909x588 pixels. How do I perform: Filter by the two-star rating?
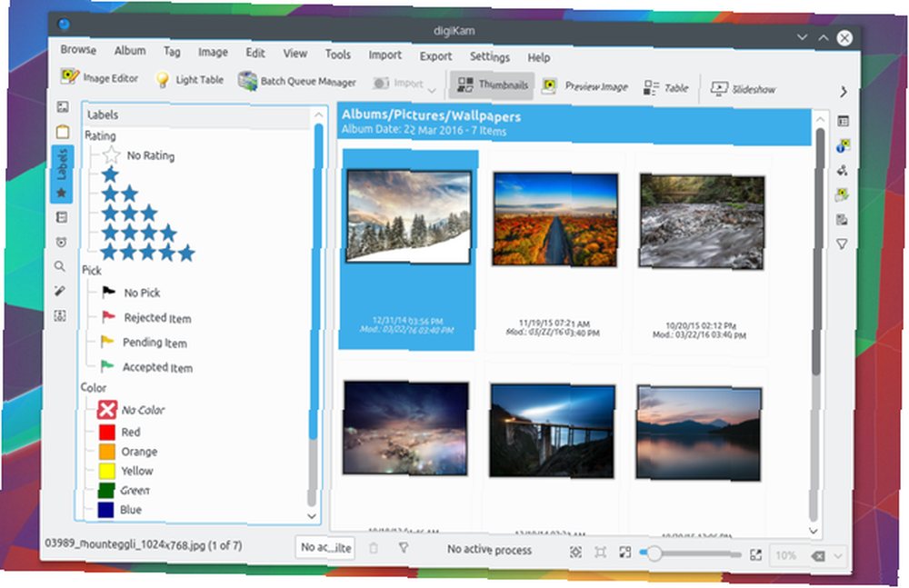120,193
